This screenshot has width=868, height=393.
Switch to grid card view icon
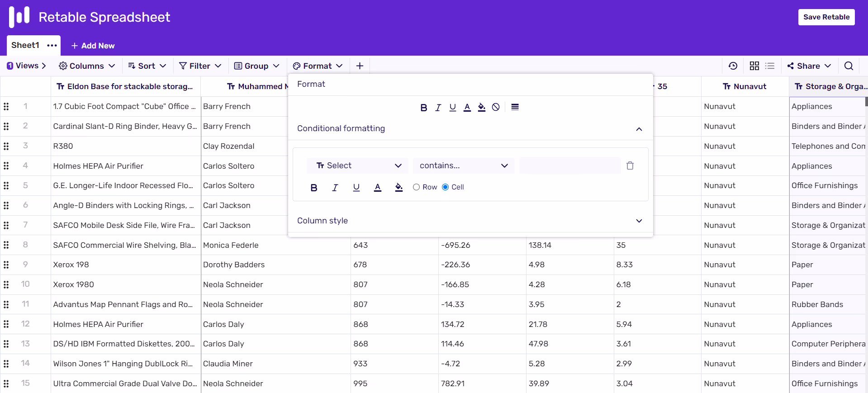click(754, 66)
